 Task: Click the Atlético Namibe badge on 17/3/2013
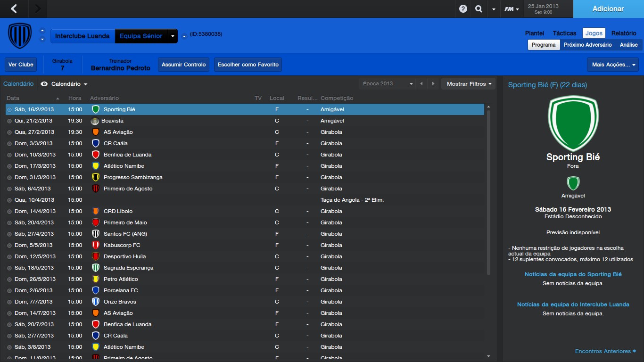[x=96, y=166]
